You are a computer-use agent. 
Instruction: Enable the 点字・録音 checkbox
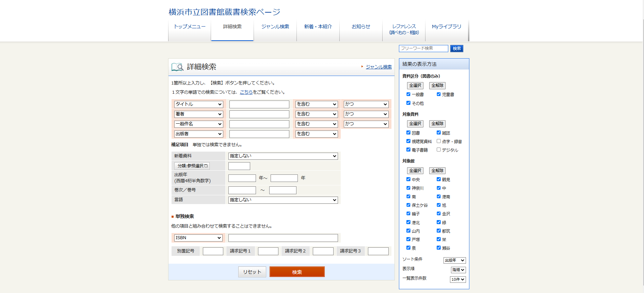(x=439, y=141)
